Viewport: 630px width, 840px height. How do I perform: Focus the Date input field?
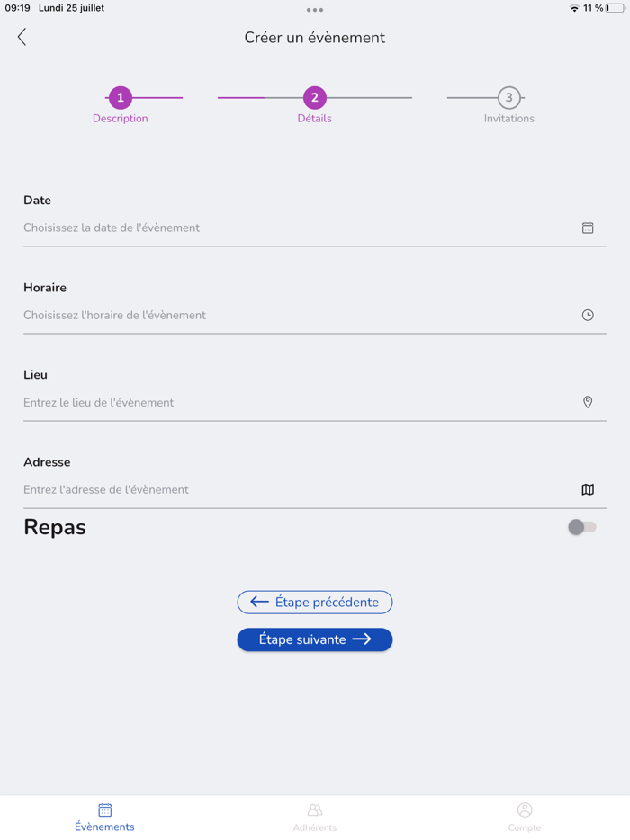[297, 228]
